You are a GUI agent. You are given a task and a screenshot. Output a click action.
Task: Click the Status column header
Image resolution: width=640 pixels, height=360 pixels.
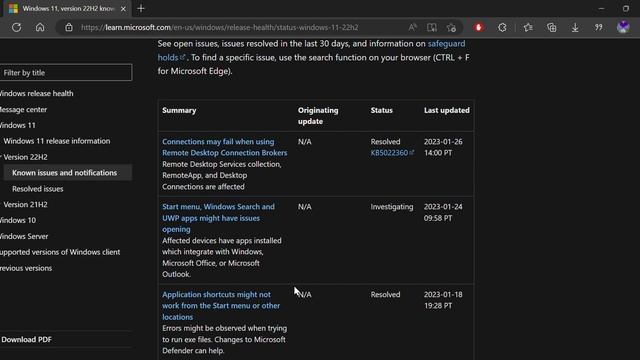(x=382, y=110)
